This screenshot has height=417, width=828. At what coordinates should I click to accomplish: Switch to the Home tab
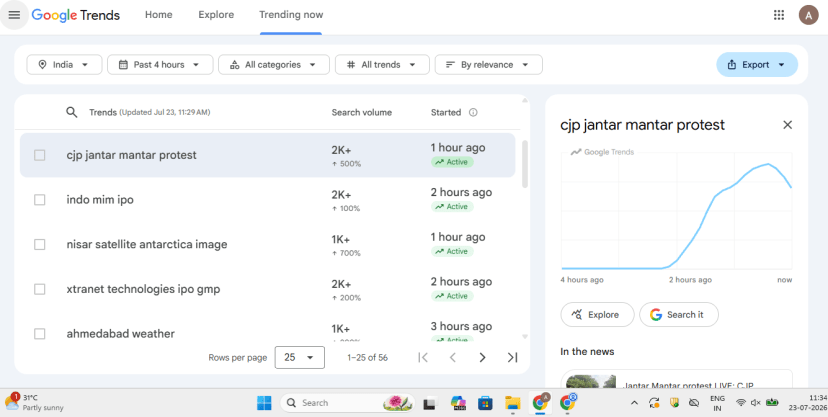(158, 15)
